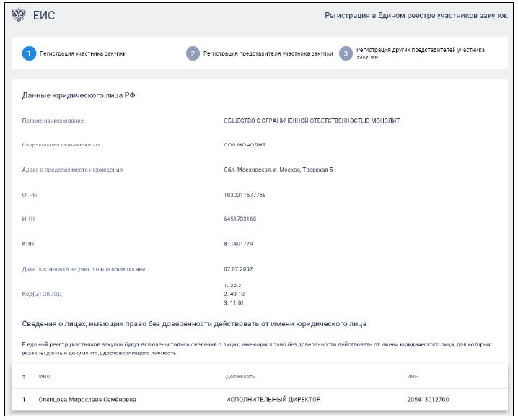Open 'Регистрация других представителей' step
This screenshot has width=518, height=420.
coord(420,53)
